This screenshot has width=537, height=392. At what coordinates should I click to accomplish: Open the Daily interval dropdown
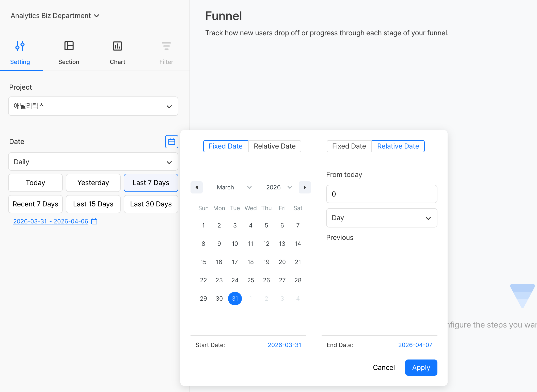tap(93, 162)
